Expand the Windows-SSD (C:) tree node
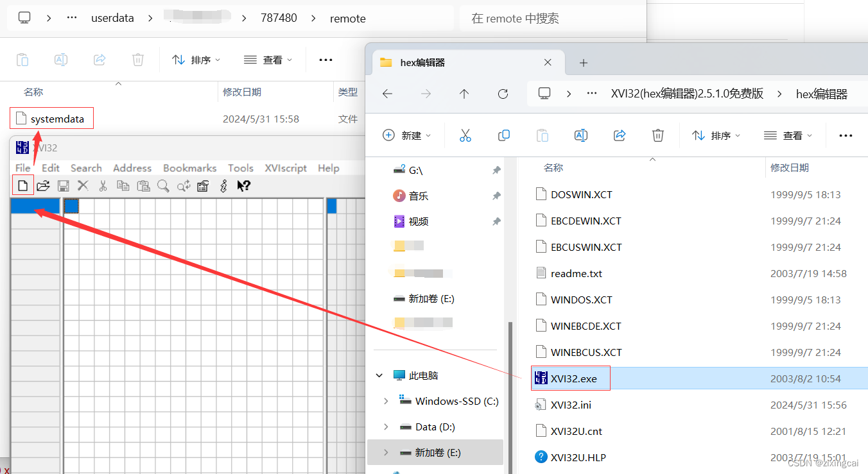This screenshot has width=868, height=474. click(386, 401)
